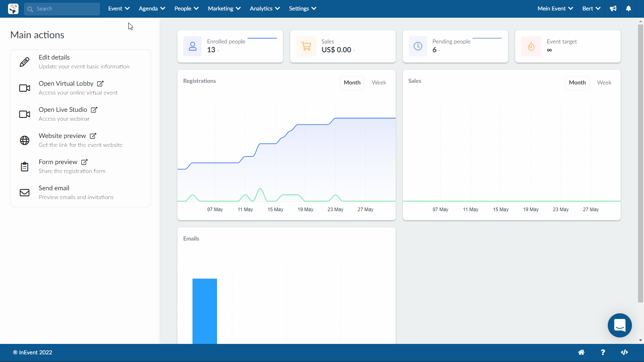Click the home icon in footer

tap(581, 352)
